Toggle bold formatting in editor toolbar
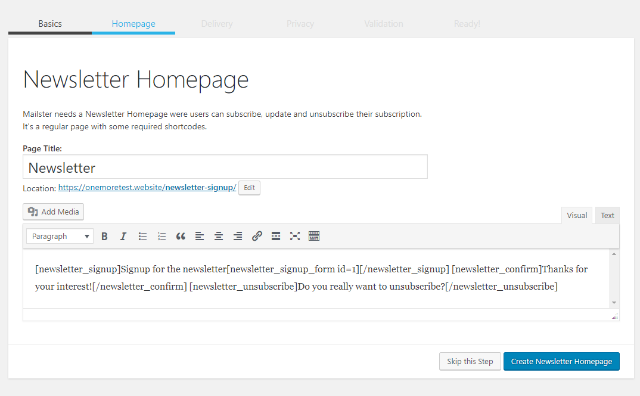This screenshot has width=640, height=396. pyautogui.click(x=104, y=236)
